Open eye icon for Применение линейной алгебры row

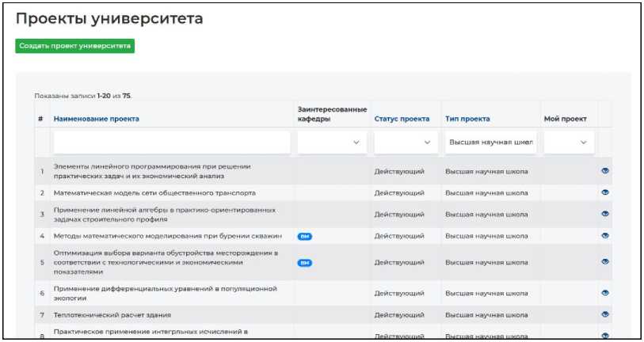pyautogui.click(x=604, y=214)
